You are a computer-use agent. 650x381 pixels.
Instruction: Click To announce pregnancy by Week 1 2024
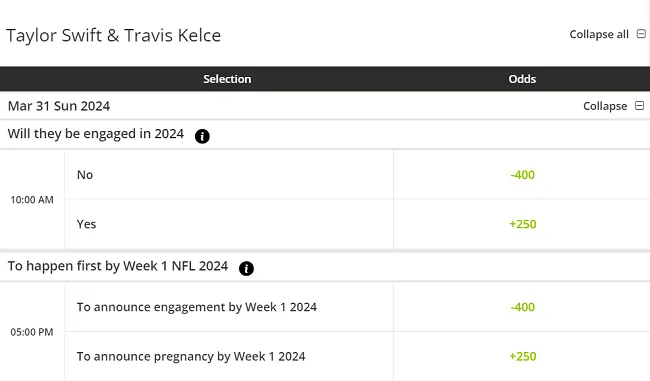(x=191, y=356)
